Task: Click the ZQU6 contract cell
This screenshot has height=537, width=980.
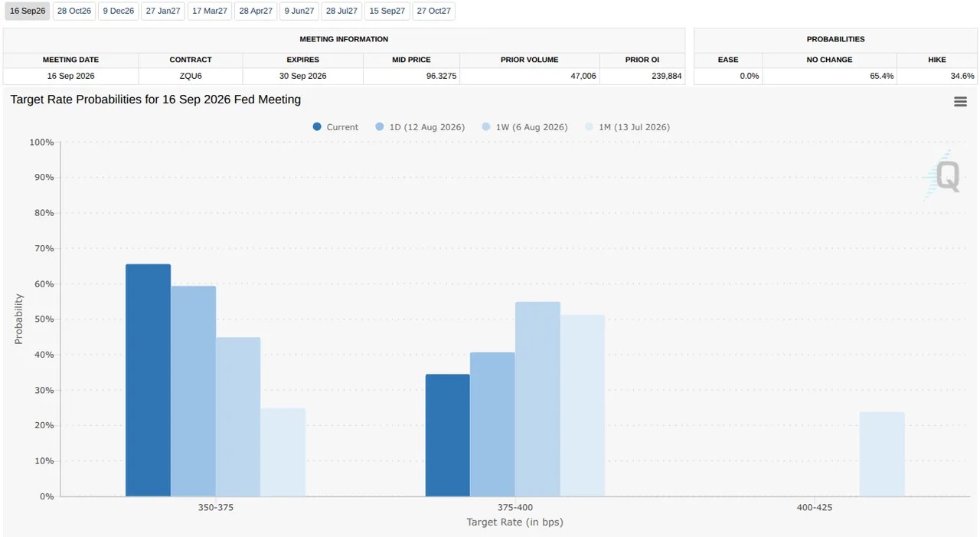Action: pos(191,76)
